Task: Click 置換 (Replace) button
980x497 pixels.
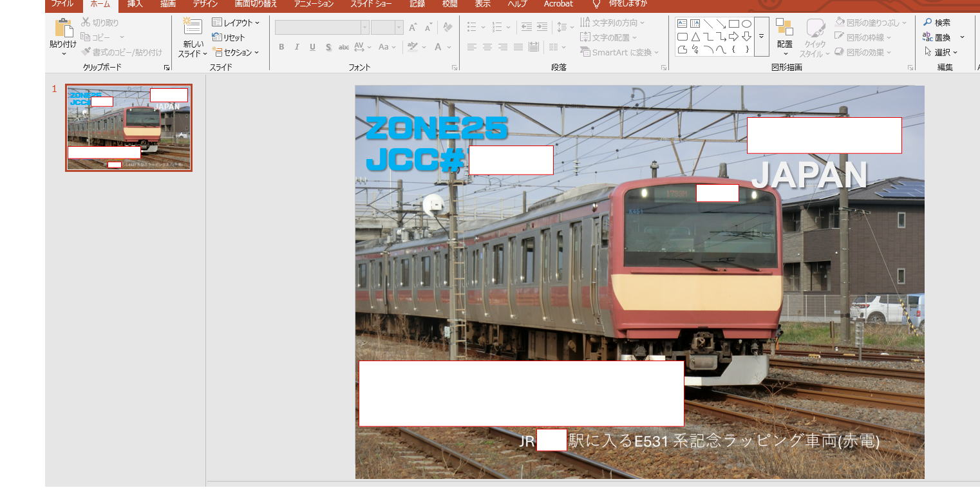Action: point(937,37)
